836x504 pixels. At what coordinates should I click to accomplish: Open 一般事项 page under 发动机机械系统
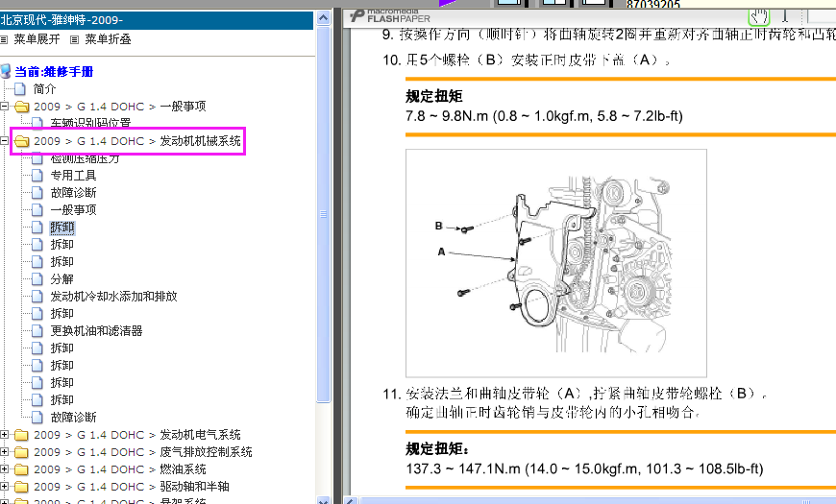click(x=73, y=210)
